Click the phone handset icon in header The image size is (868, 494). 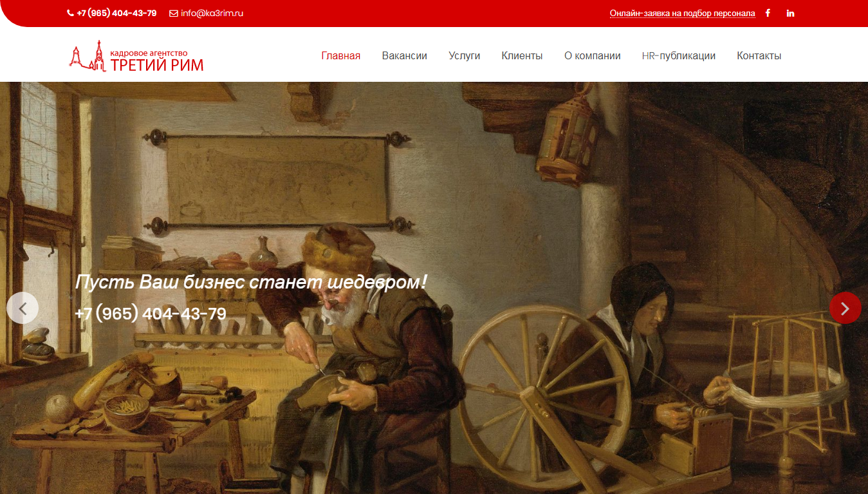(70, 13)
